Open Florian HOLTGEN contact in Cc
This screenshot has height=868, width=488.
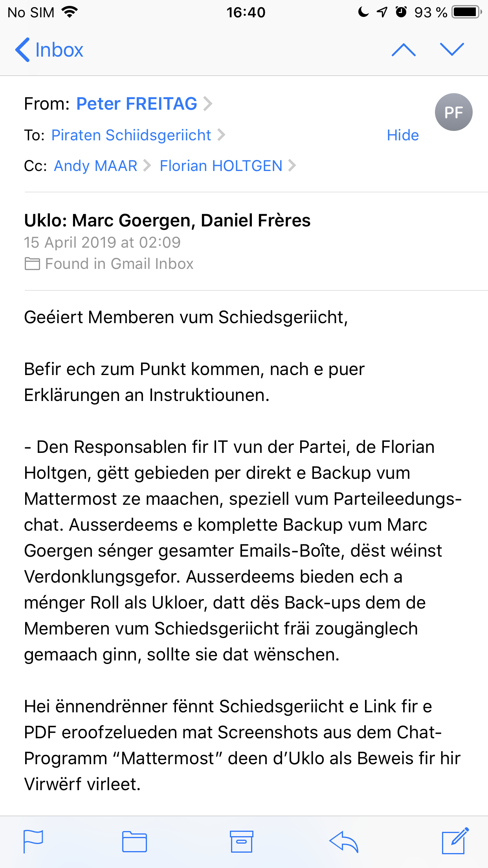point(221,166)
